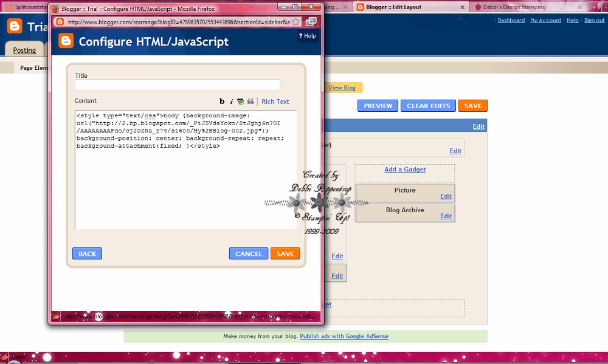The image size is (608, 364).
Task: Toggle italic in Content toolbar
Action: [232, 101]
